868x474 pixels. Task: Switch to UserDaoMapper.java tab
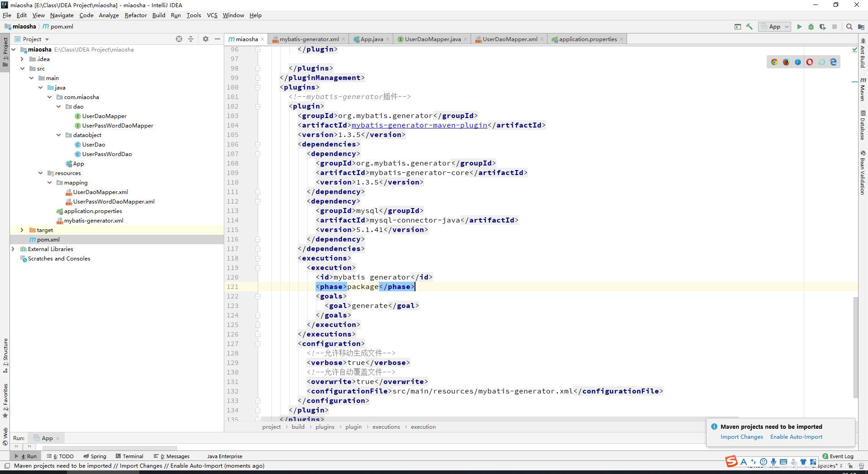[x=433, y=39]
